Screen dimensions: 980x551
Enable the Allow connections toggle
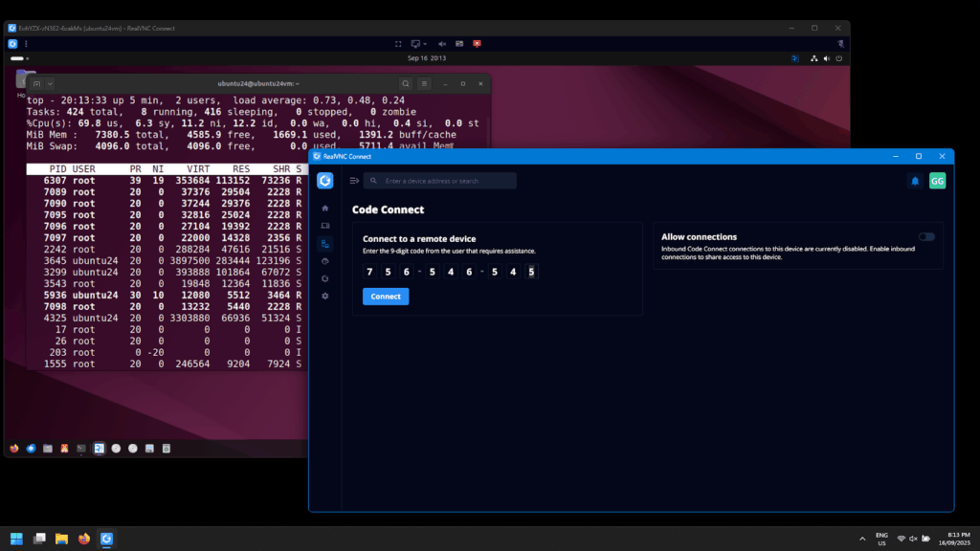coord(925,237)
